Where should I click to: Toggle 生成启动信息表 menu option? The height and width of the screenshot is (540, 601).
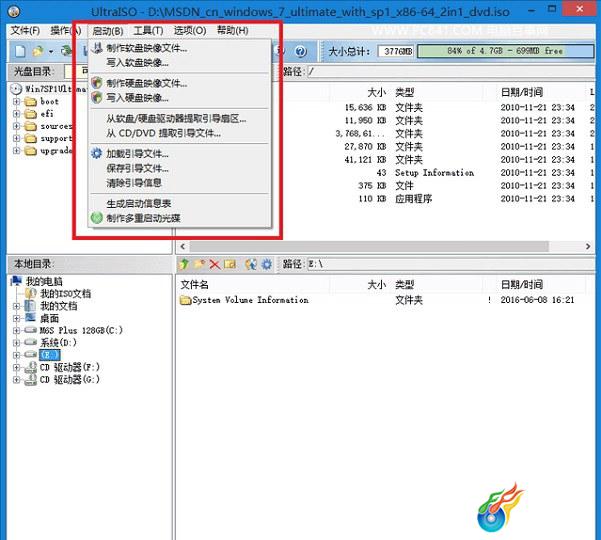tap(179, 204)
